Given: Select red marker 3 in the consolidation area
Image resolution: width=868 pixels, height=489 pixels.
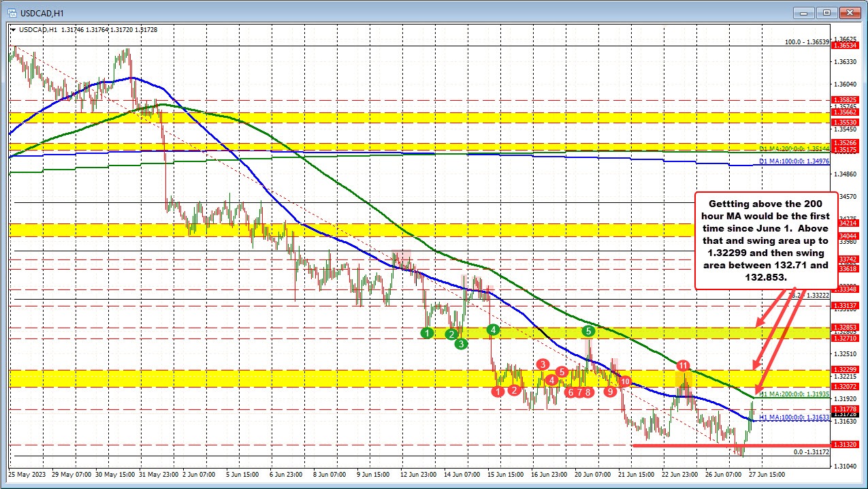Looking at the screenshot, I should 543,364.
